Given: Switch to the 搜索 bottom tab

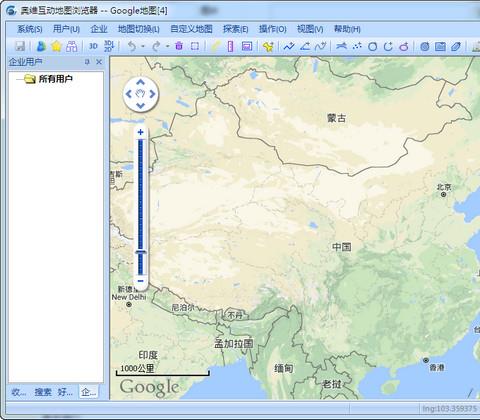Looking at the screenshot, I should [43, 392].
